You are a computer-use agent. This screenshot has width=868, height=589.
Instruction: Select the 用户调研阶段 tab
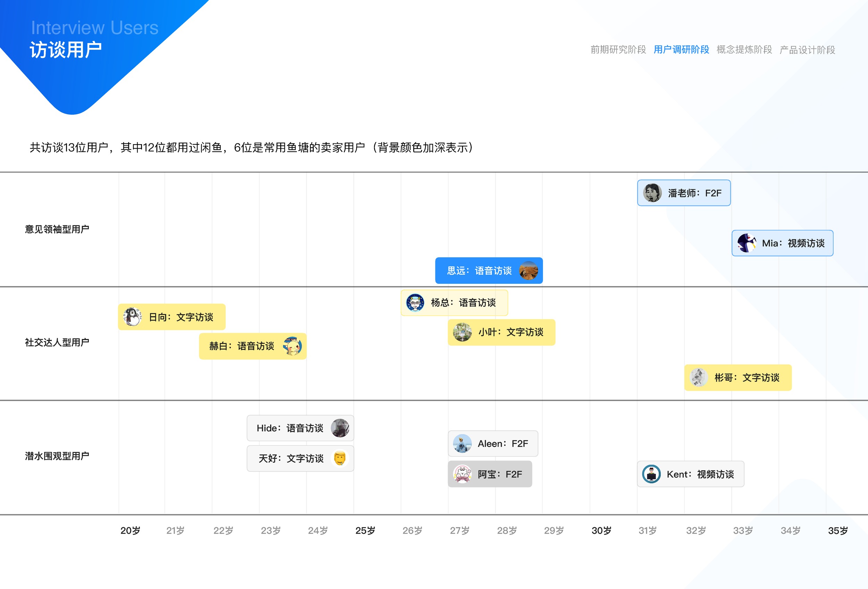tap(681, 50)
